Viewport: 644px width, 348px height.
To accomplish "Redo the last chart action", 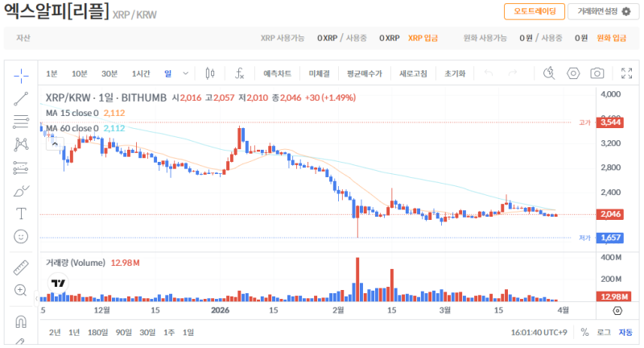I will 513,73.
